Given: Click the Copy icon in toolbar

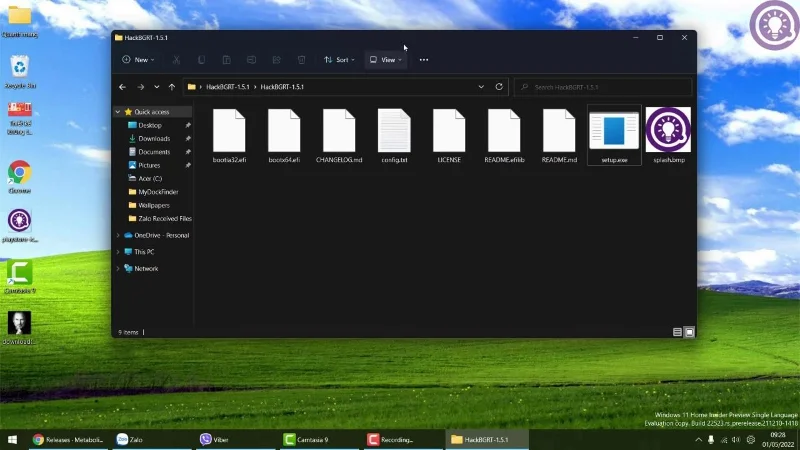Looking at the screenshot, I should (202, 60).
